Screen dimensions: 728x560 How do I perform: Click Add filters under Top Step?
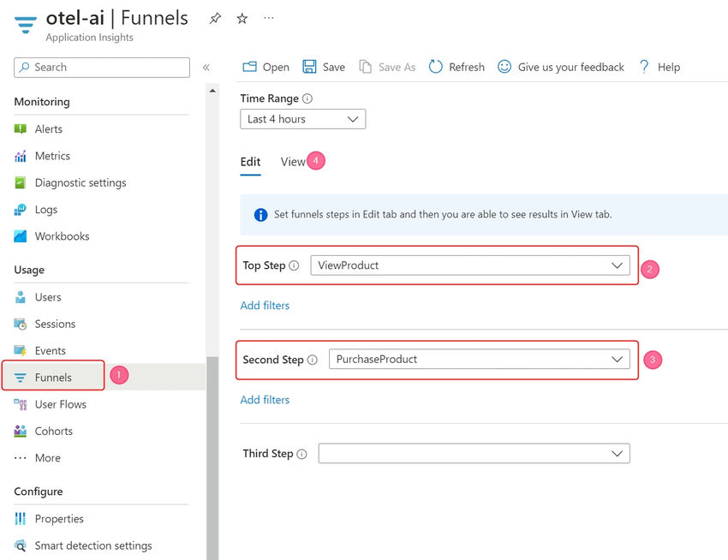266,304
